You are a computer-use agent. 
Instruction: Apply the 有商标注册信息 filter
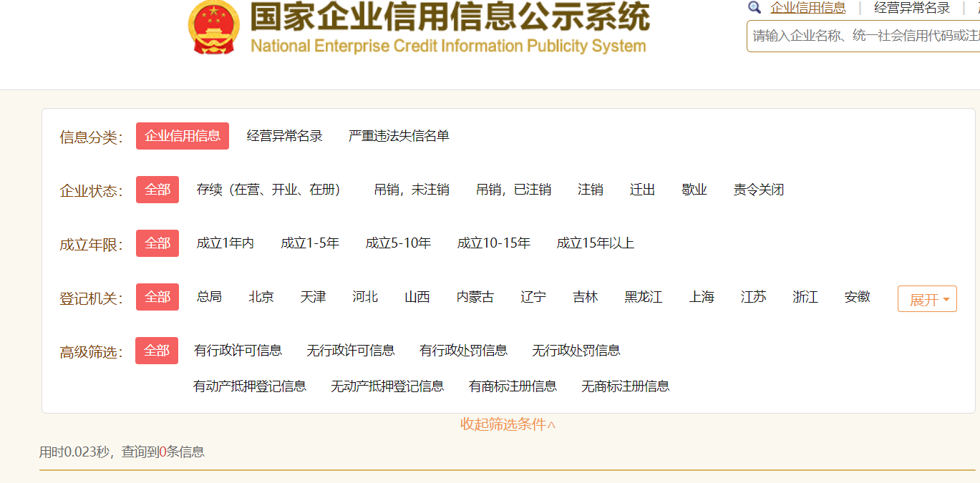(x=513, y=386)
